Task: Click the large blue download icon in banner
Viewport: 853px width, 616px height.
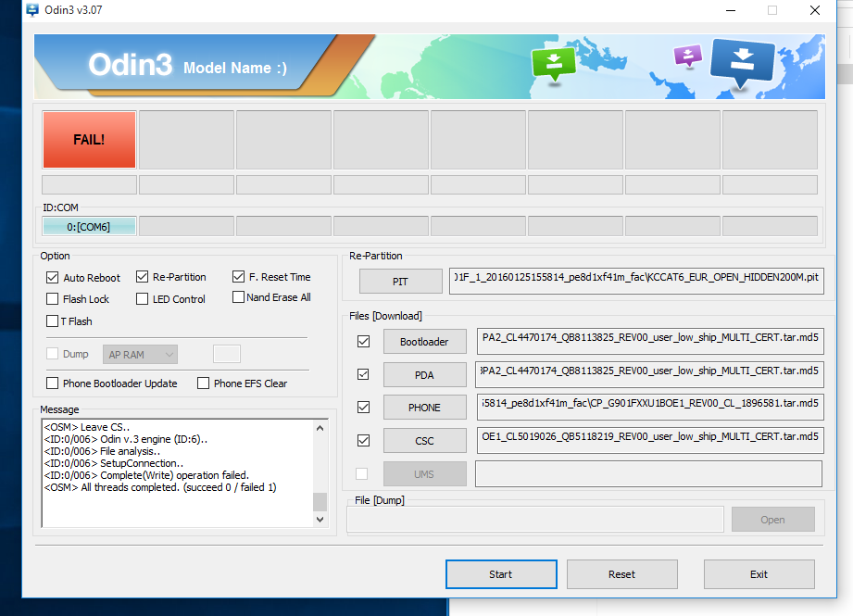Action: [742, 63]
